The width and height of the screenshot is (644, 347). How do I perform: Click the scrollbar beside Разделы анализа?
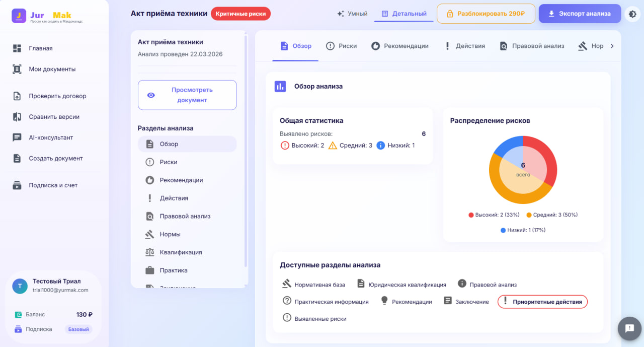click(x=245, y=161)
